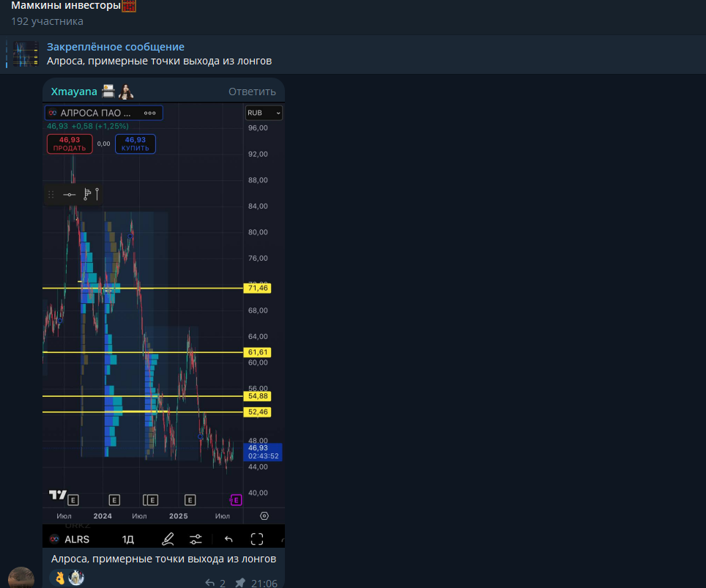Open the replies arrow with count 2

(215, 583)
